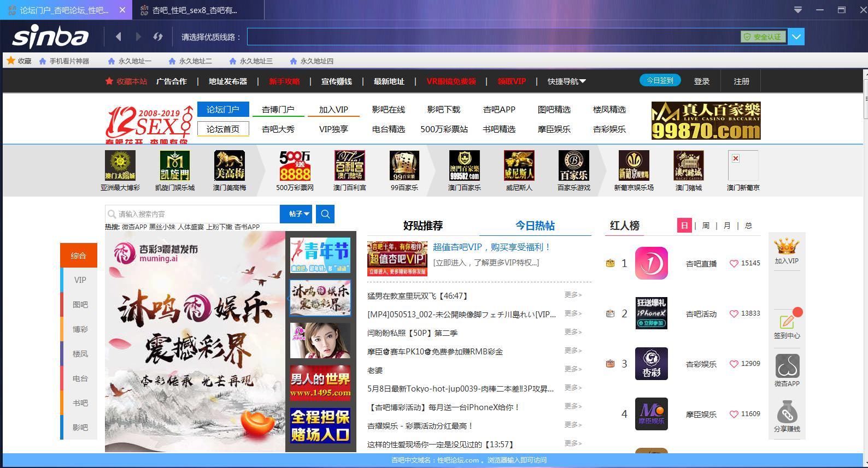
Task: Select the 周 ranking filter in 红人榜
Action: (706, 226)
